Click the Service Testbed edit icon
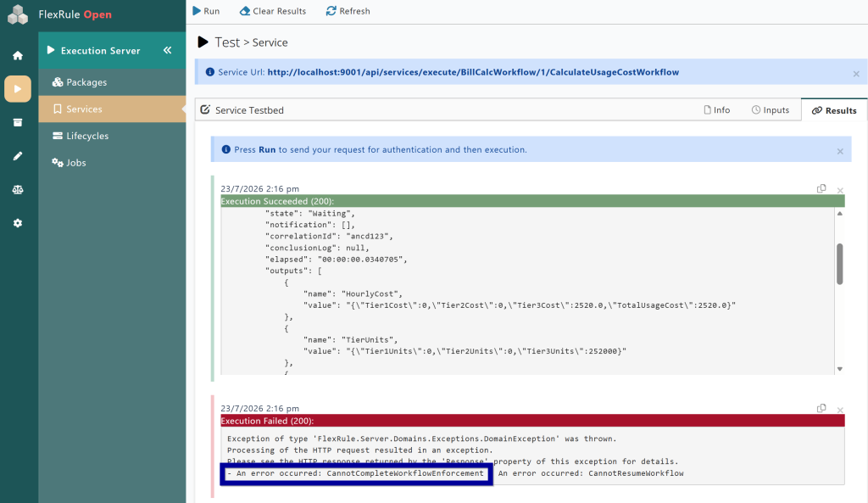Viewport: 868px width, 503px height. click(x=205, y=109)
